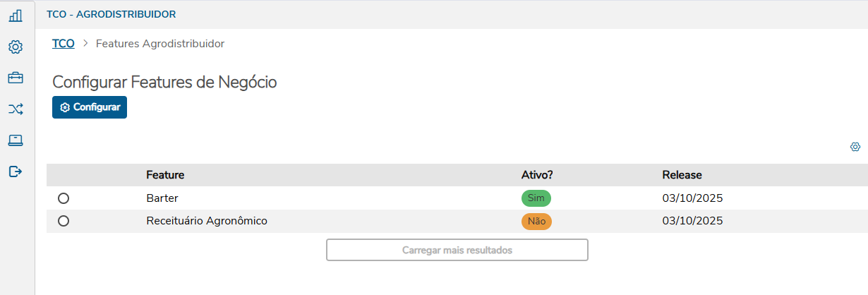
Task: Open table column settings gear icon
Action: pyautogui.click(x=855, y=147)
